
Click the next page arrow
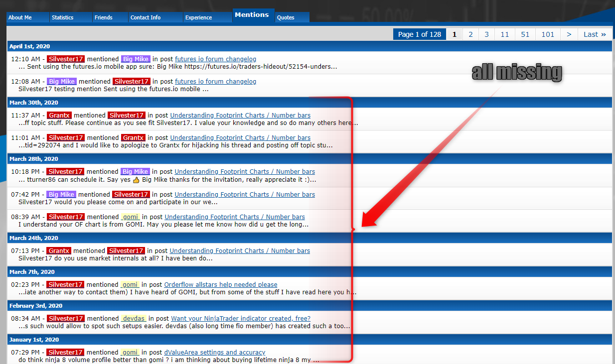(569, 34)
